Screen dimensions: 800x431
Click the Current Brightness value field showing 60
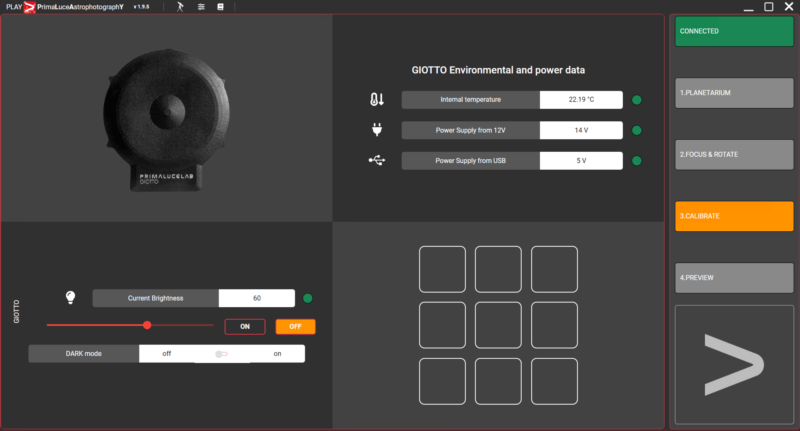[257, 298]
